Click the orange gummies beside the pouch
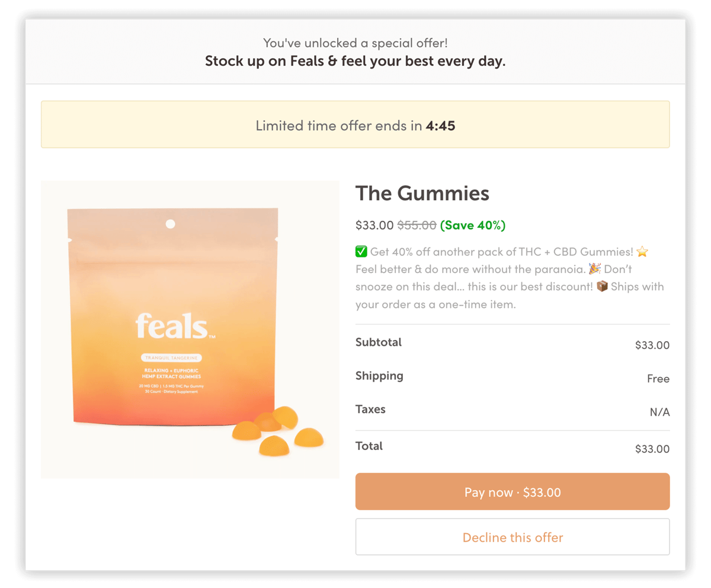 pos(278,432)
